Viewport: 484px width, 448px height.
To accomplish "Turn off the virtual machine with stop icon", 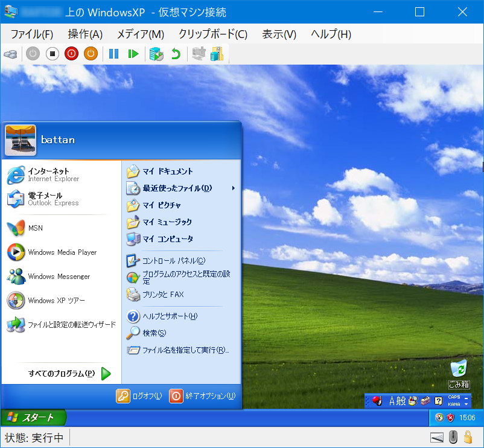I will [x=52, y=54].
